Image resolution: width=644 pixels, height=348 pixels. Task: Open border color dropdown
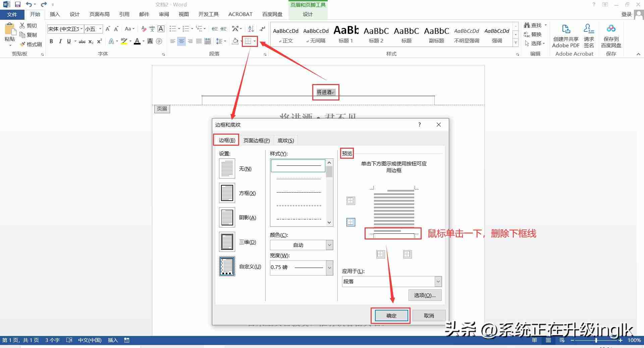[x=329, y=245]
